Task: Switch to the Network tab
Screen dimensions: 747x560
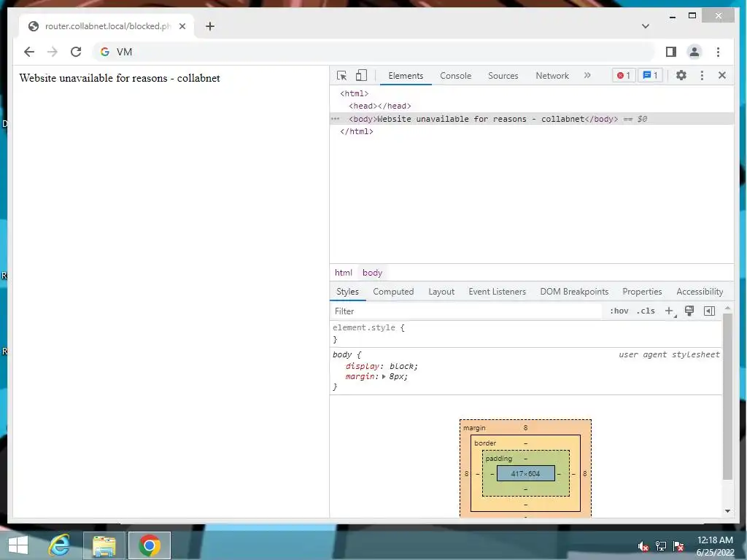Action: 552,76
